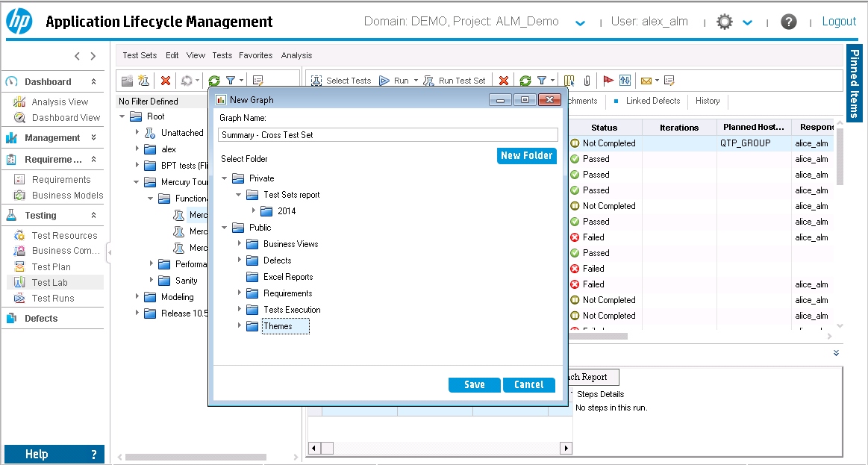
Task: Open the Edit menu
Action: [172, 55]
